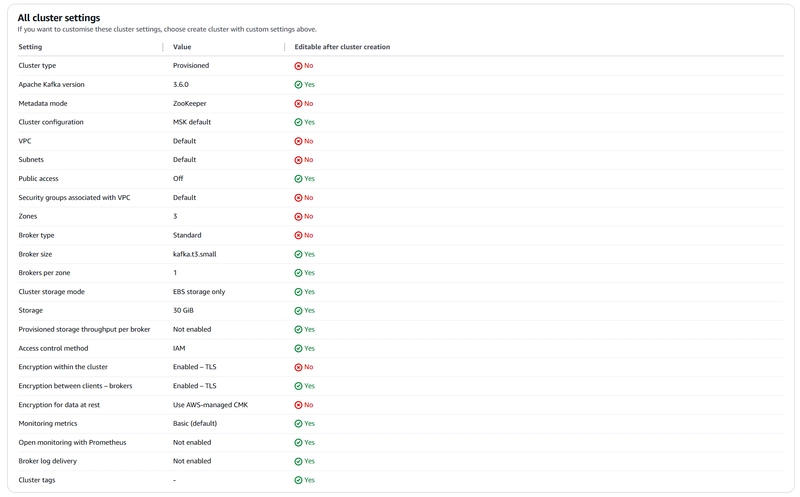800x497 pixels.
Task: Click the red No icon for Encryption for data at rest
Action: [x=298, y=405]
